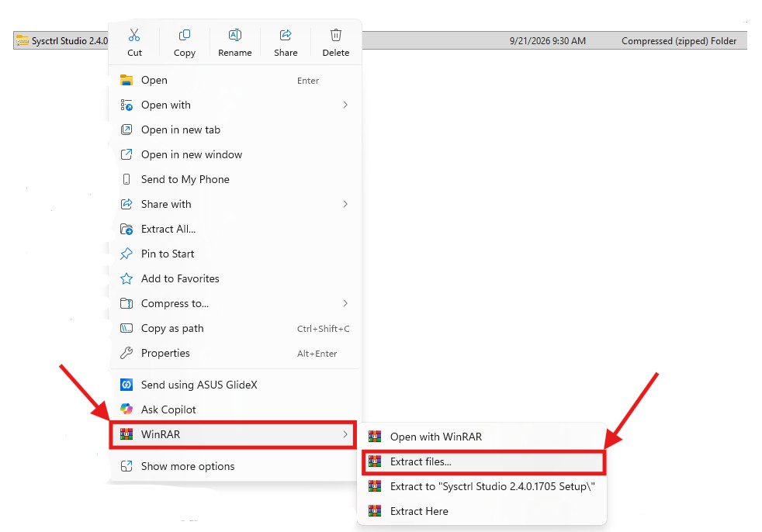This screenshot has width=762, height=532.
Task: Click the WinRAR books icon in main menu
Action: tap(126, 434)
